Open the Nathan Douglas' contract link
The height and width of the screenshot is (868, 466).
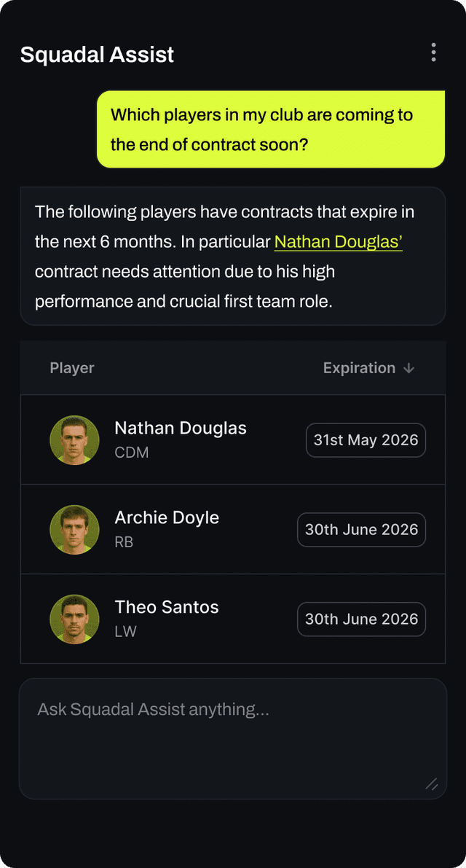[338, 241]
